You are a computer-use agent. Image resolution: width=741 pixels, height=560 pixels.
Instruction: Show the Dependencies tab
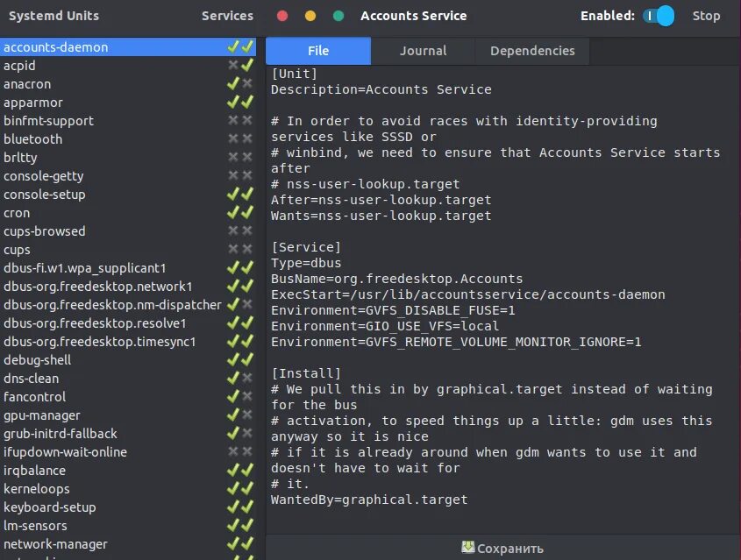[x=532, y=51]
